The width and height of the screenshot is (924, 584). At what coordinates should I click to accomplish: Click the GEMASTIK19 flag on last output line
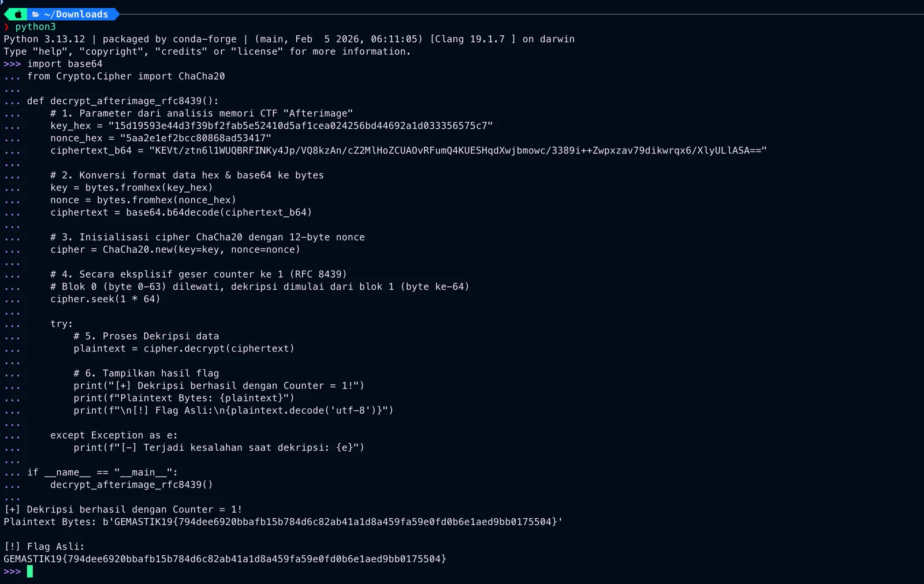pos(225,559)
